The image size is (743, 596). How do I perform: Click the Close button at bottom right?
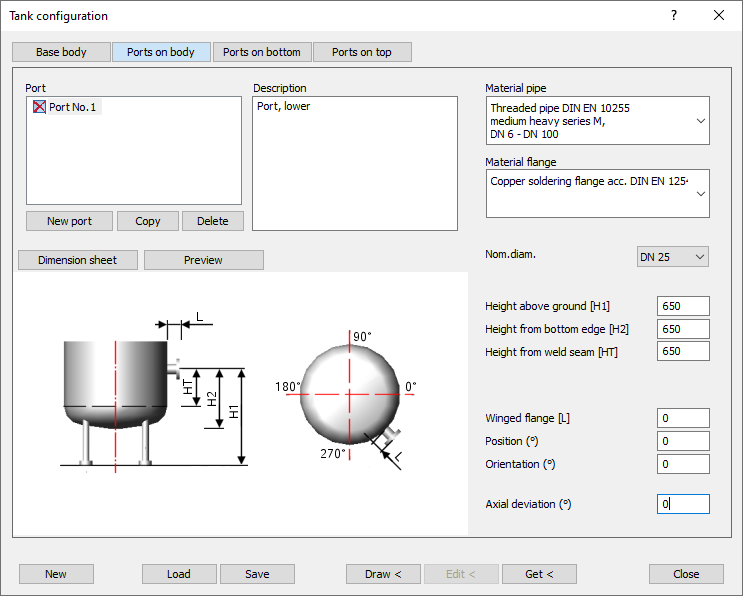pos(686,574)
